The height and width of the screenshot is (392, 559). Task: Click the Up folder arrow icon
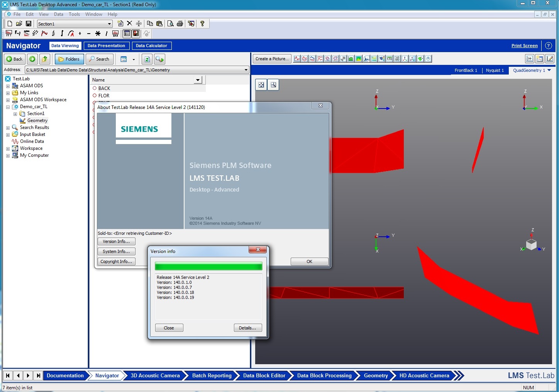(x=45, y=59)
